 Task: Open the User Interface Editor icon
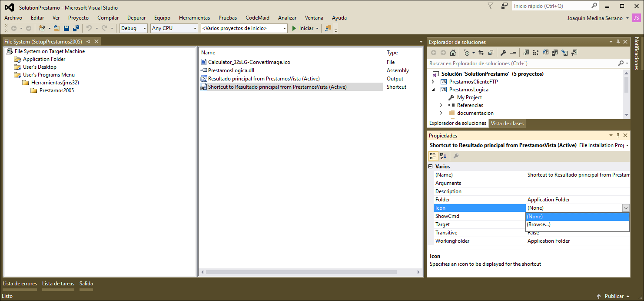555,53
